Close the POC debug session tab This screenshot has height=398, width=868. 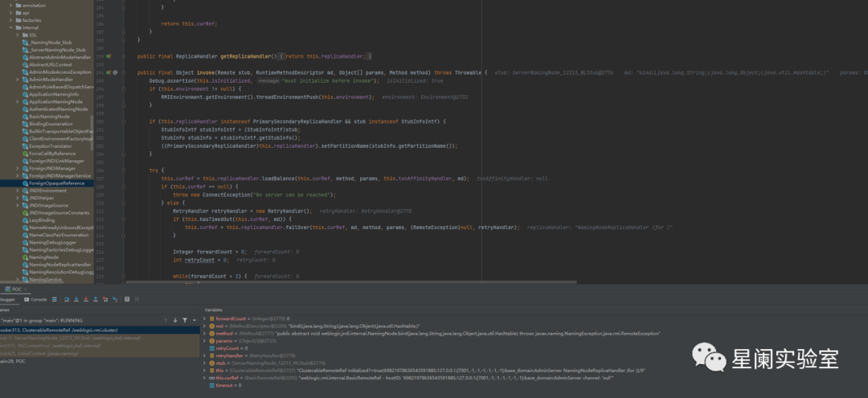[26, 289]
